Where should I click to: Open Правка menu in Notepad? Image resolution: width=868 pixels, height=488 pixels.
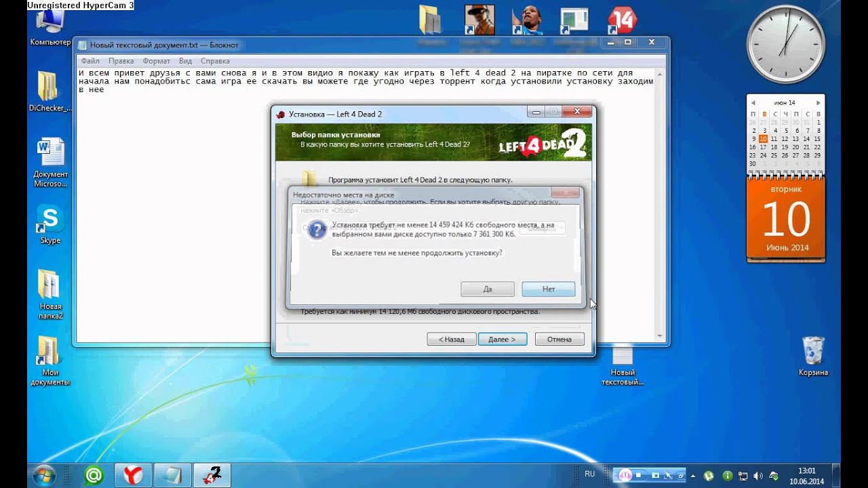121,61
